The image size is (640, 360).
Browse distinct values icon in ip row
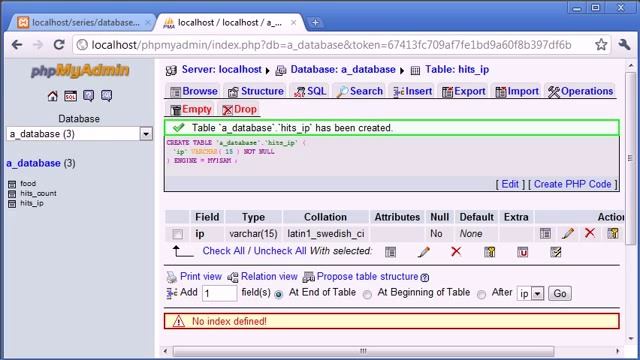point(545,233)
